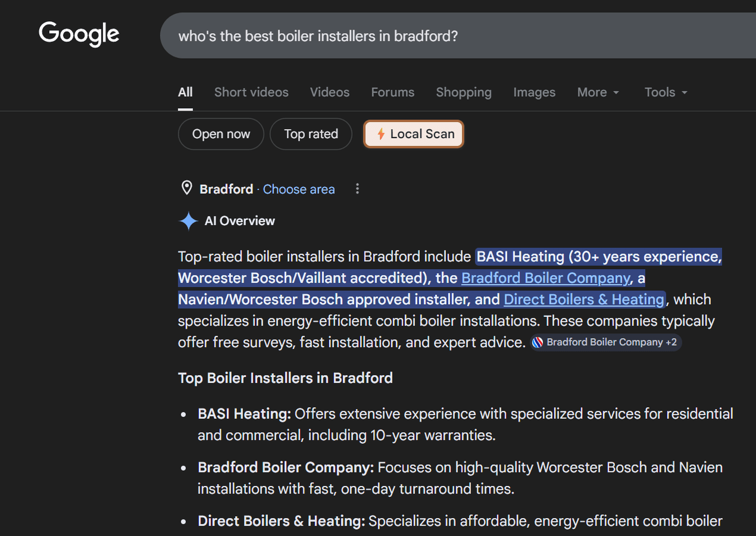
Task: Open the Forums tab
Action: coord(393,92)
